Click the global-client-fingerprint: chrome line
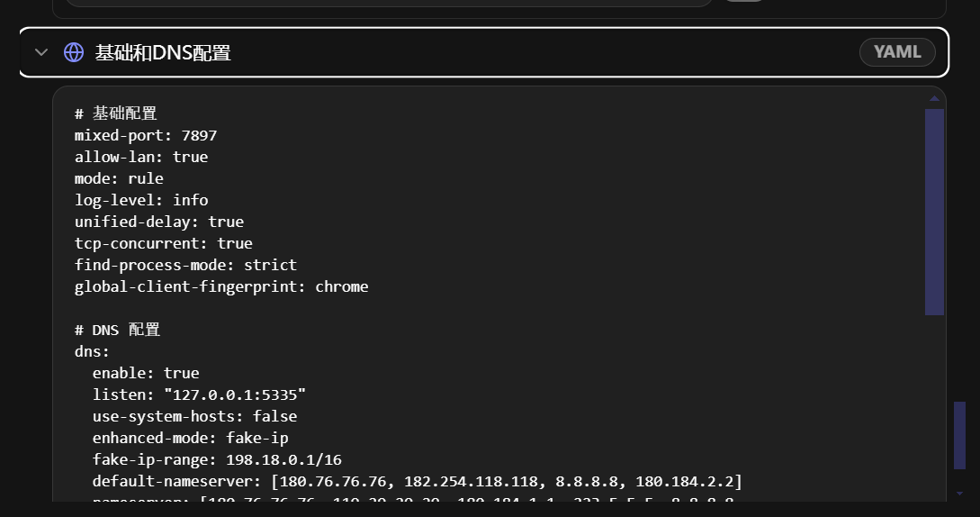The image size is (980, 517). pos(221,286)
